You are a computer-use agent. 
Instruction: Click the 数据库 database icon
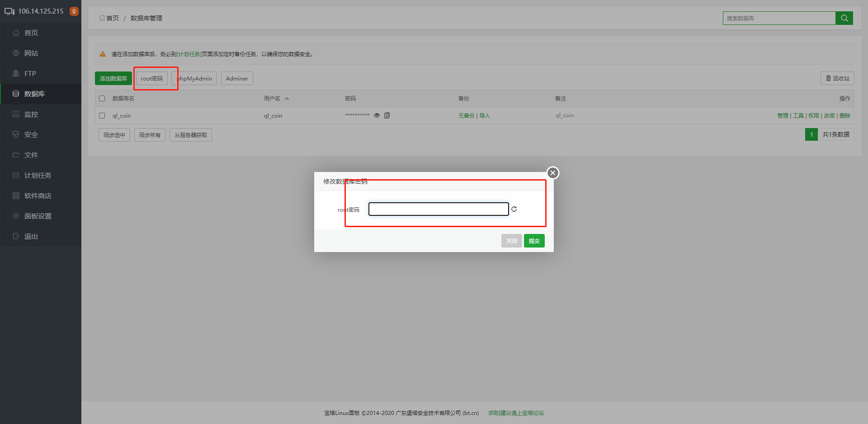coord(16,94)
